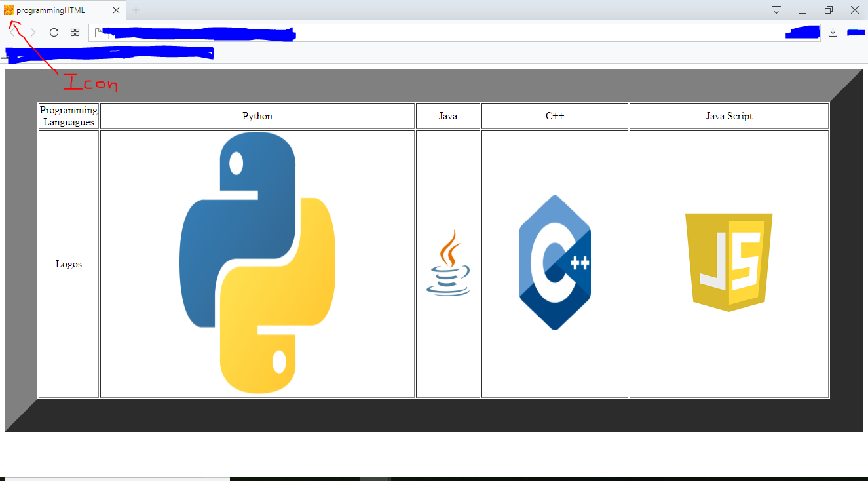Open the speed dial grid icon
The height and width of the screenshot is (481, 868).
coord(75,33)
